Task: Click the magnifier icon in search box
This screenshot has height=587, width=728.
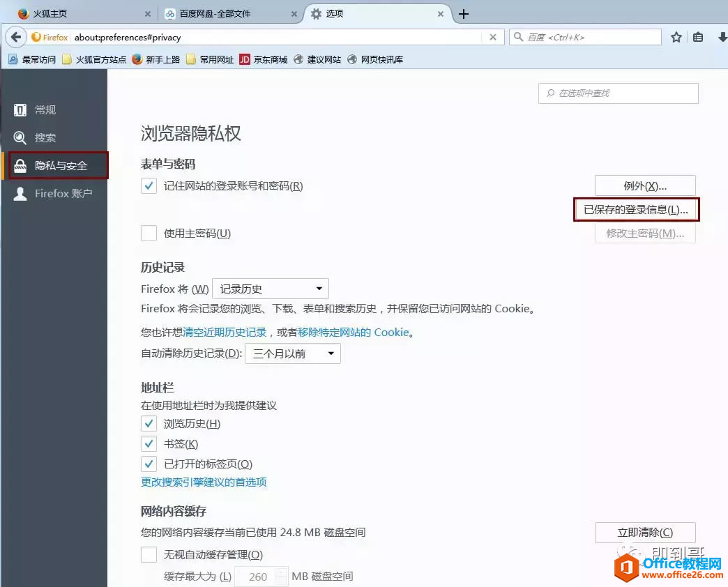Action: 519,37
